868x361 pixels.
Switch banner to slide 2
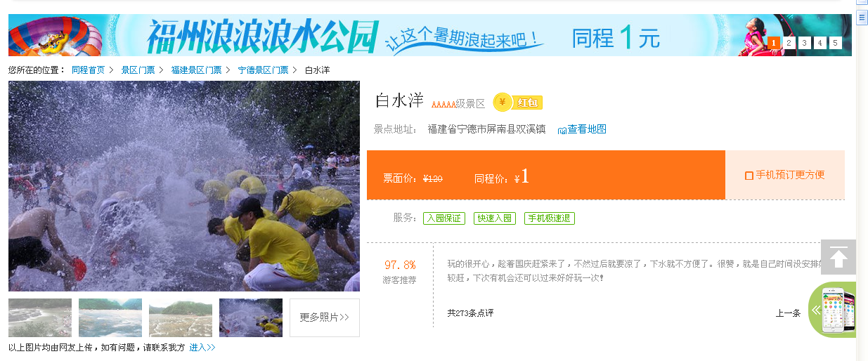[x=789, y=43]
